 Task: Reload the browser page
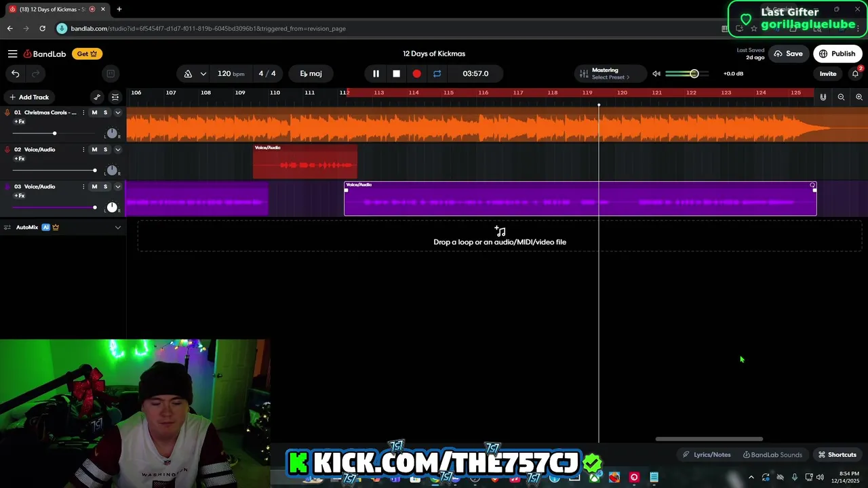click(42, 28)
